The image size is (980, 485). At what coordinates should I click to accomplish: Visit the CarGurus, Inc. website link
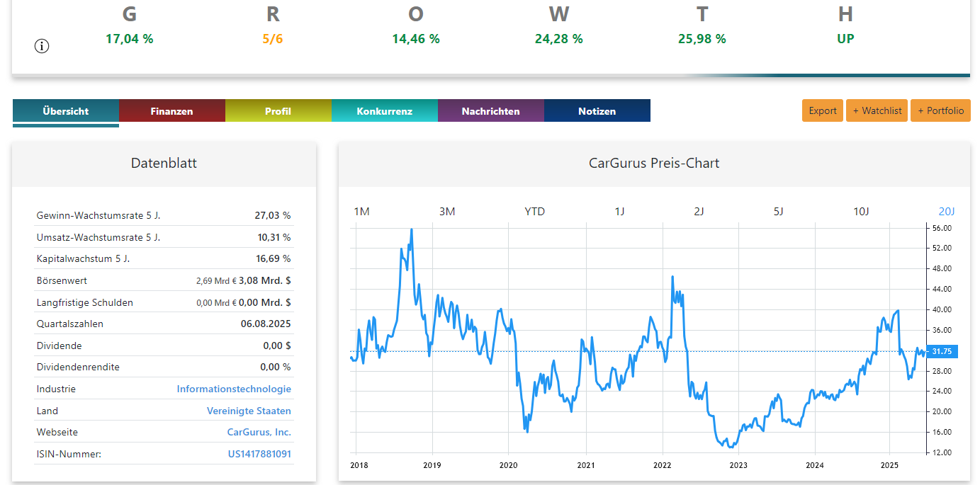(x=259, y=432)
